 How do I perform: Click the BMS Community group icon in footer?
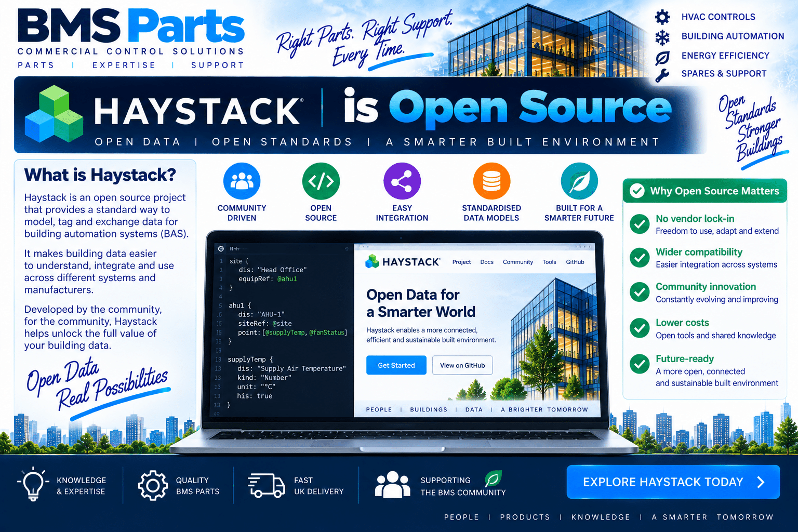pyautogui.click(x=393, y=485)
